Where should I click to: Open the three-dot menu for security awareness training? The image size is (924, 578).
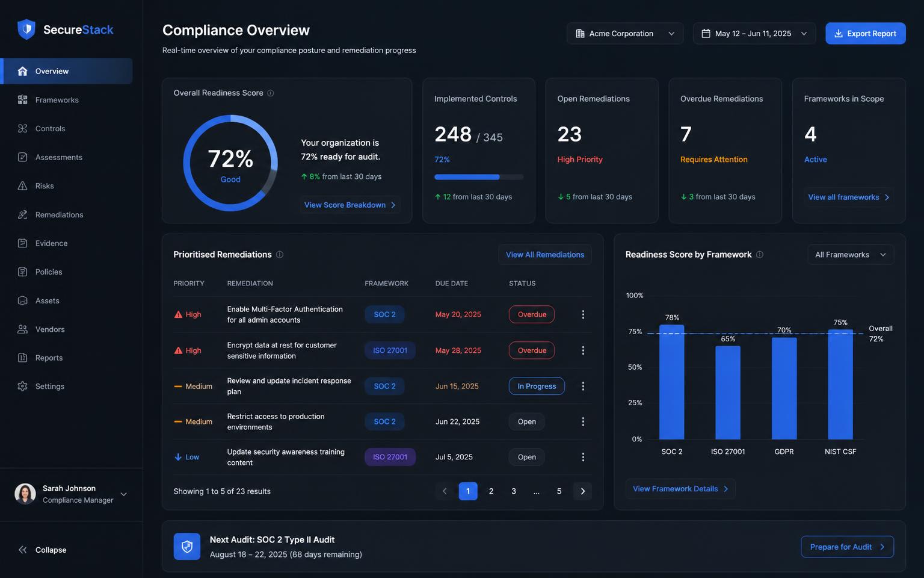click(583, 457)
